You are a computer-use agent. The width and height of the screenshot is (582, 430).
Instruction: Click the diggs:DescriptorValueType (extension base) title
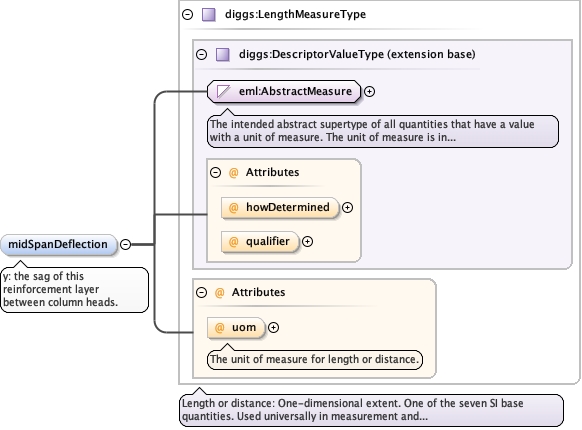(x=357, y=55)
